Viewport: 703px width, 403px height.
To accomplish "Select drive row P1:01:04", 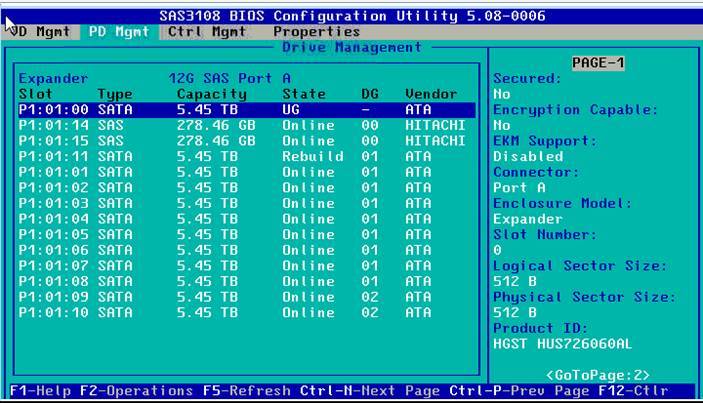I will coord(247,219).
